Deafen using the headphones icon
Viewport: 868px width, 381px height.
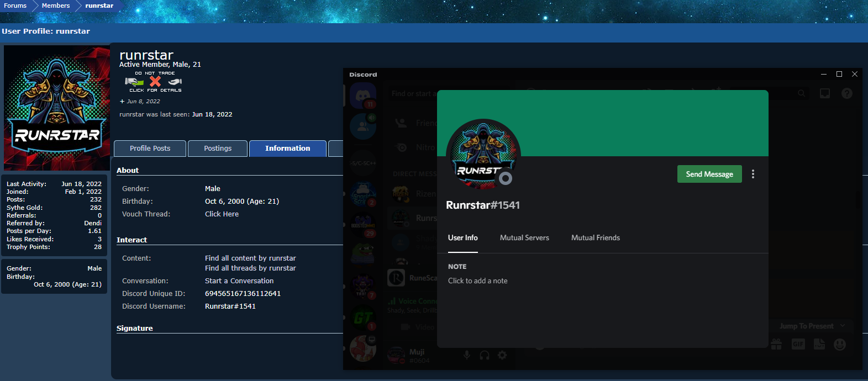(x=485, y=355)
